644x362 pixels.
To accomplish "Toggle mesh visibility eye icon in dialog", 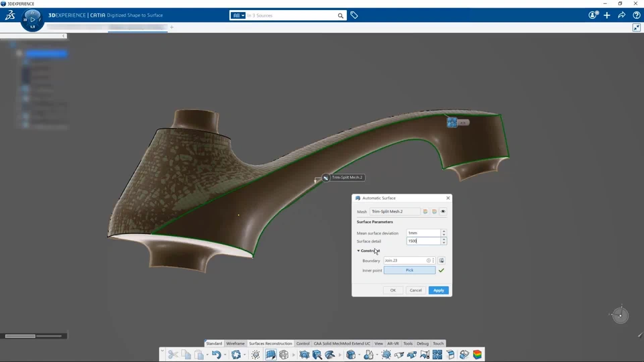I will coord(443,211).
